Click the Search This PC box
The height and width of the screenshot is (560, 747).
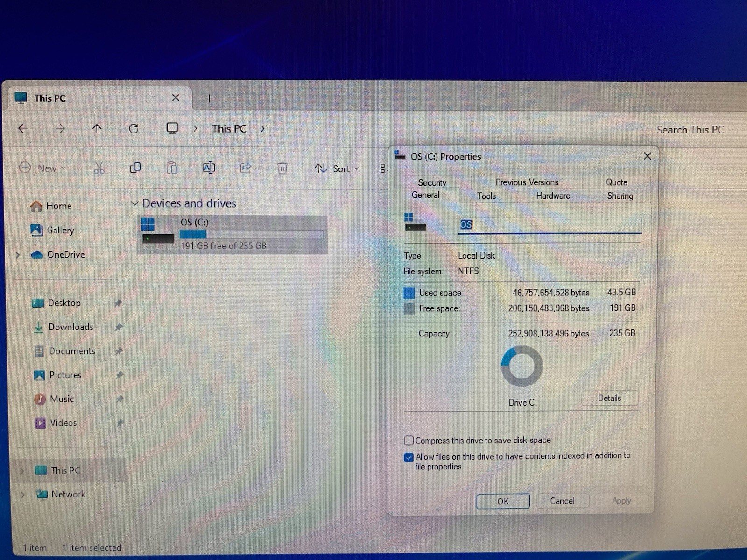click(x=690, y=130)
